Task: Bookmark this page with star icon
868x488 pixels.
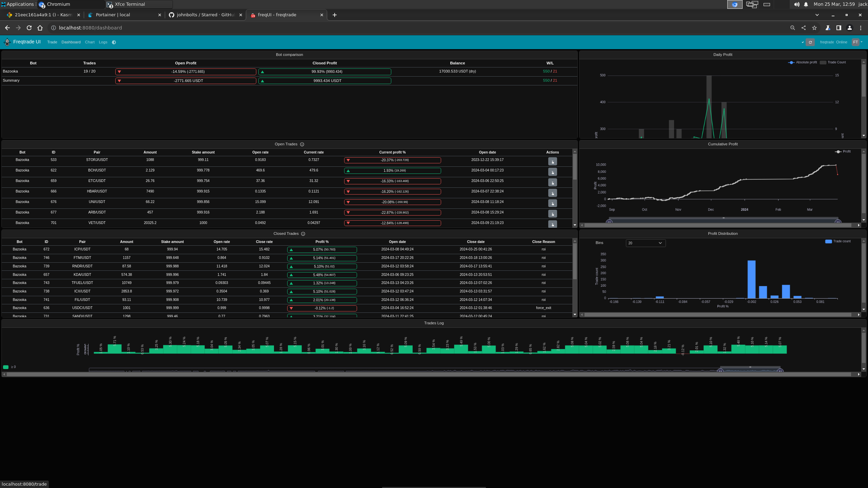Action: click(814, 28)
